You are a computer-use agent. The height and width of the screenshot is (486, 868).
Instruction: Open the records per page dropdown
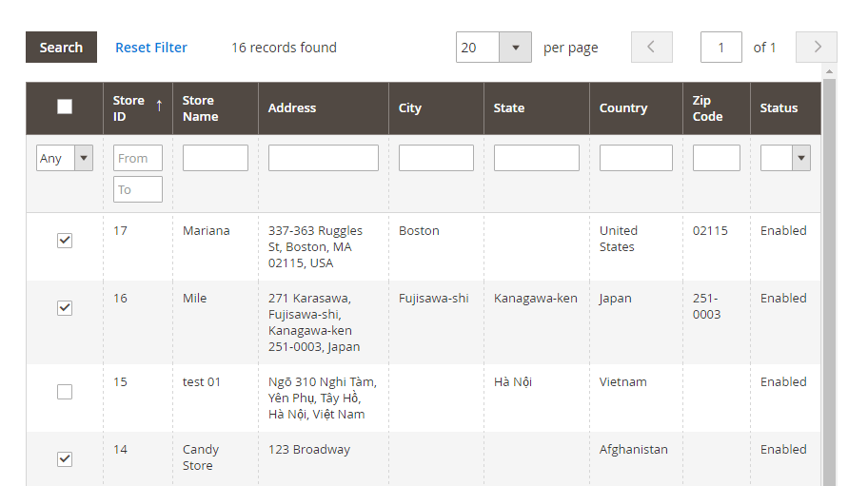515,48
